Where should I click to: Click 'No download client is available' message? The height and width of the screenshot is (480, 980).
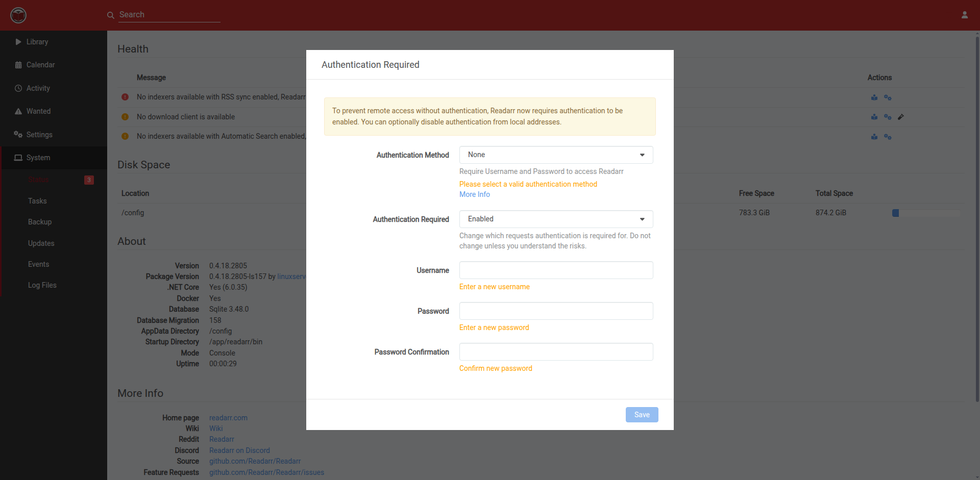tap(186, 117)
